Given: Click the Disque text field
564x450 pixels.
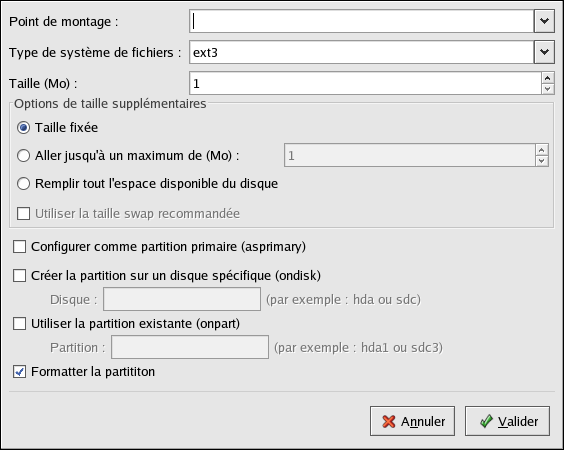Looking at the screenshot, I should click(x=182, y=299).
